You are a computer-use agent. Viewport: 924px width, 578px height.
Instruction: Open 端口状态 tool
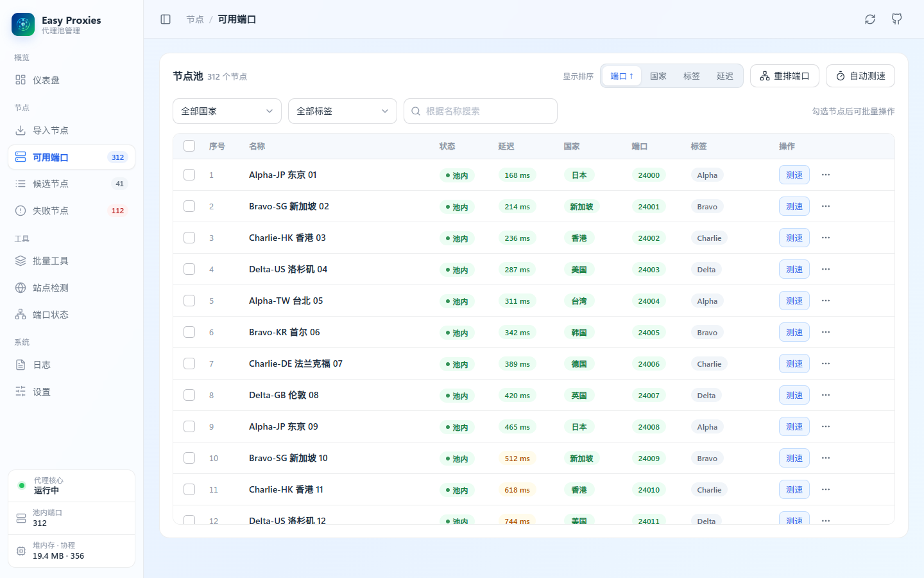[x=71, y=315]
